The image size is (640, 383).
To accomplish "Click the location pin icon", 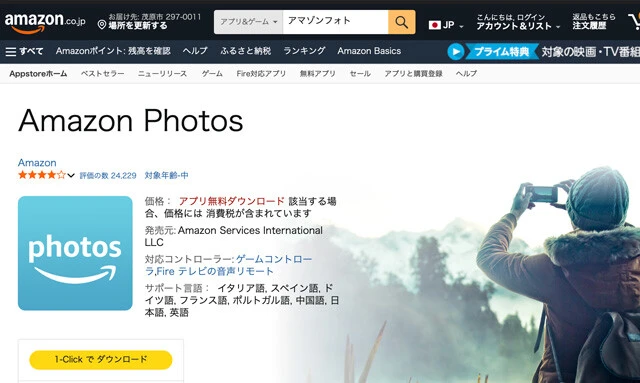I will tap(102, 25).
